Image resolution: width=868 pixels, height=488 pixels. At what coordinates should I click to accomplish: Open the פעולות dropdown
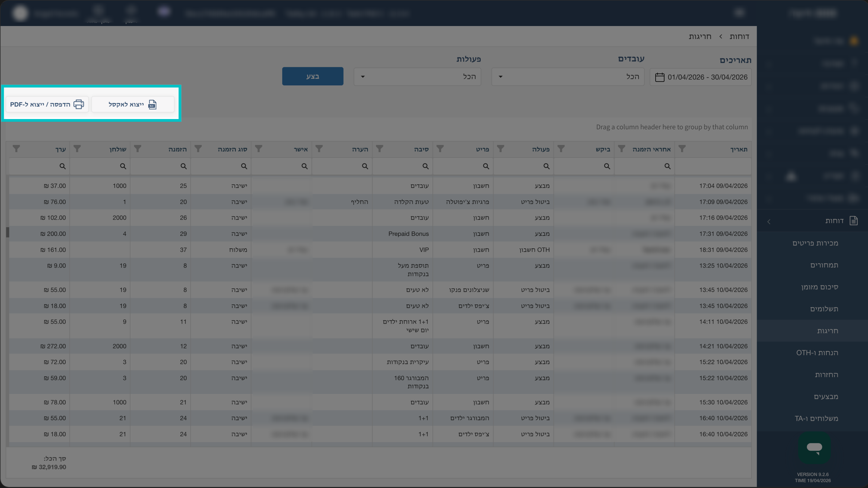click(417, 77)
